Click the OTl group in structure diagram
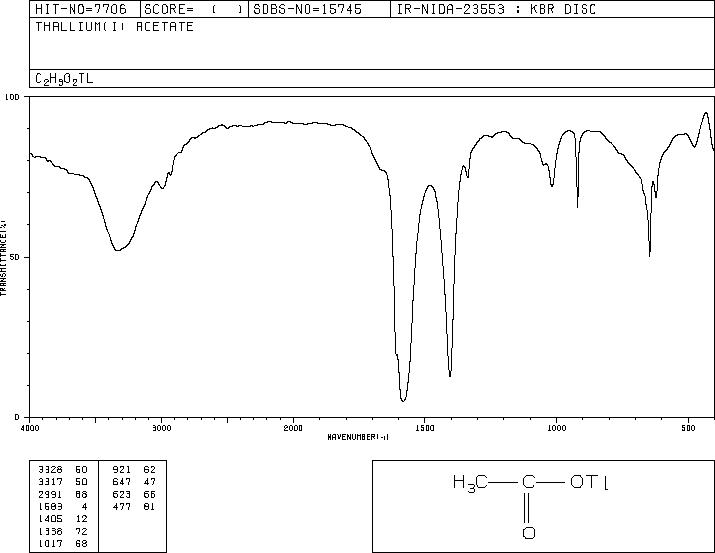This screenshot has width=715, height=553. [589, 482]
